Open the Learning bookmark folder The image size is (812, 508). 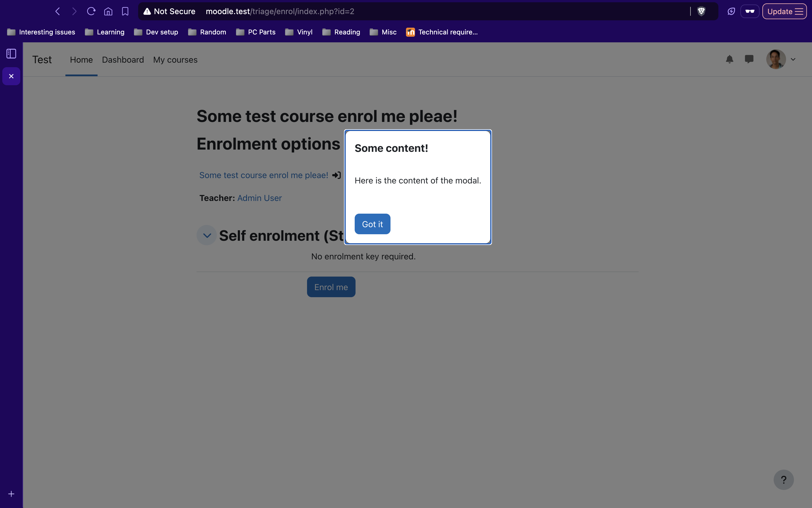tap(104, 32)
